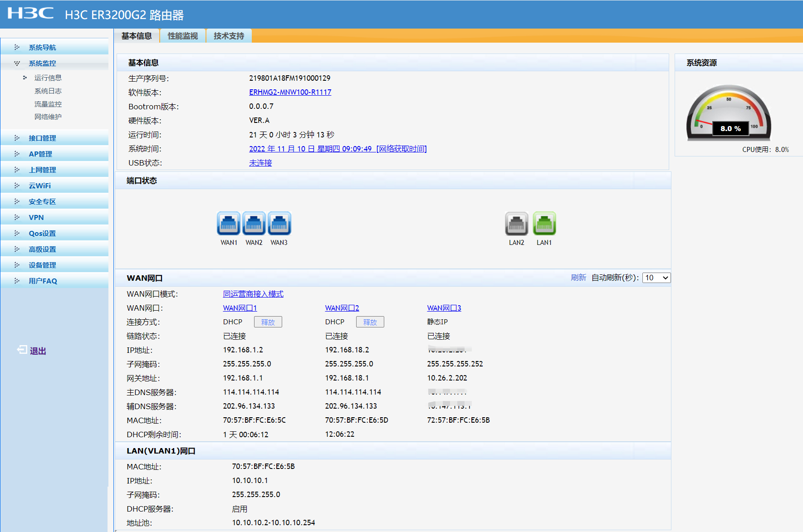Select the uptime value 21 天 0 小时
Screen dimensions: 803x532
[270, 135]
